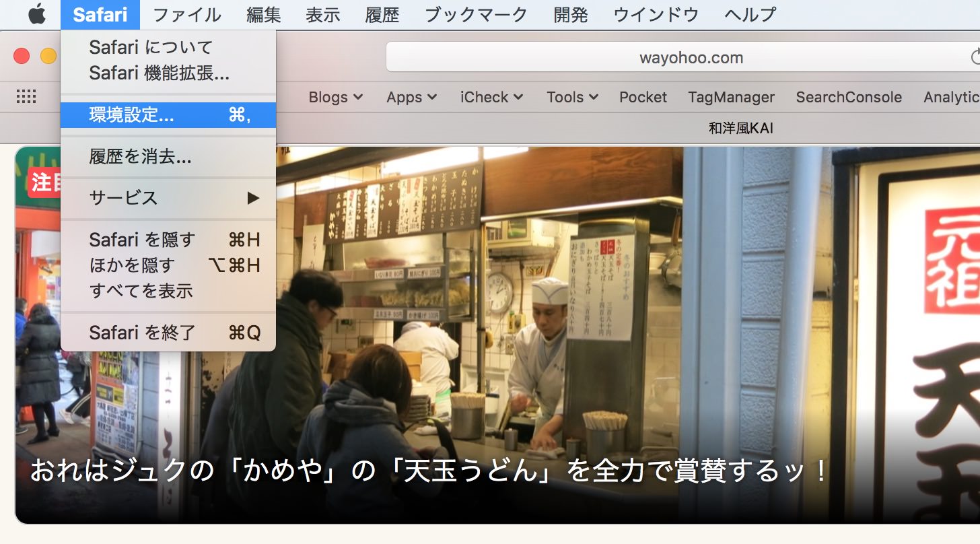Open the Analytics bookmark
Image resolution: width=980 pixels, height=544 pixels.
[x=952, y=97]
